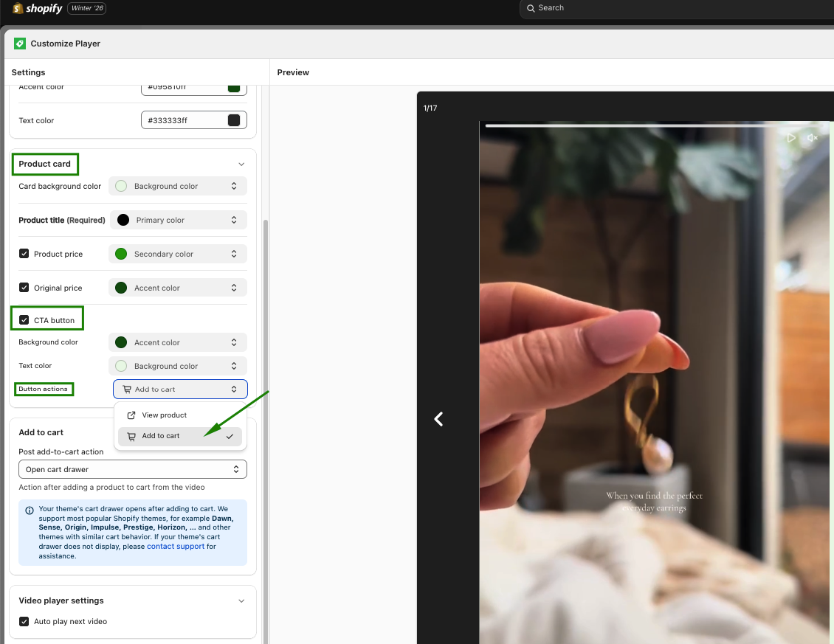Screen dimensions: 834x644
Task: Click the Shopify logo
Action: [37, 9]
